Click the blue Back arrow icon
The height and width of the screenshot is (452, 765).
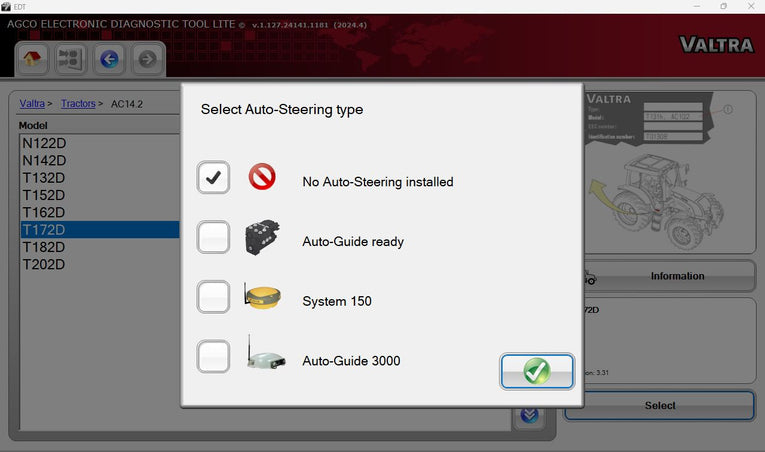tap(109, 59)
